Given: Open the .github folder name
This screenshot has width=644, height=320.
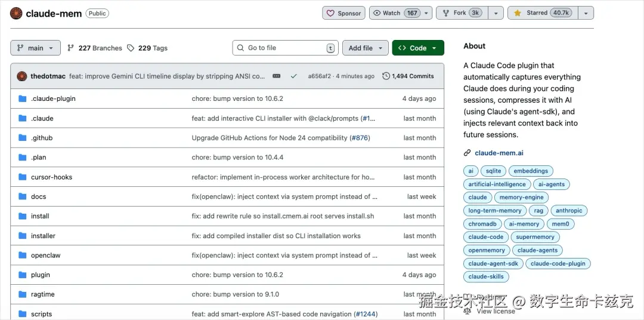Looking at the screenshot, I should (42, 138).
